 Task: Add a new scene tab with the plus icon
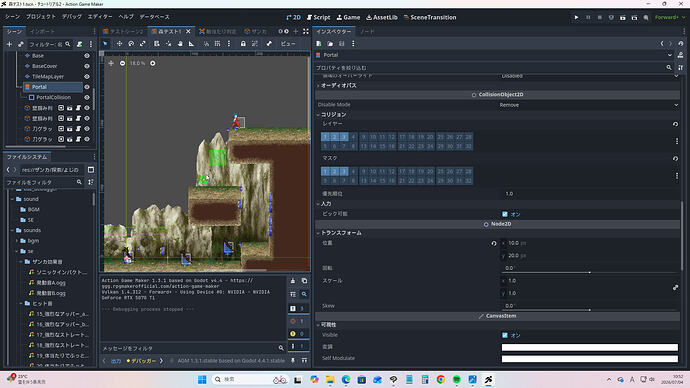click(x=296, y=32)
